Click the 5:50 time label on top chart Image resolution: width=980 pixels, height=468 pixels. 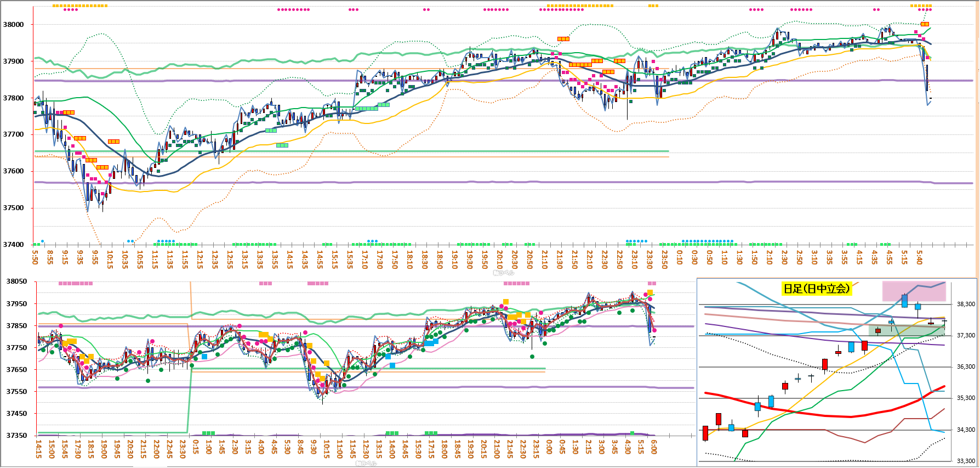36,257
